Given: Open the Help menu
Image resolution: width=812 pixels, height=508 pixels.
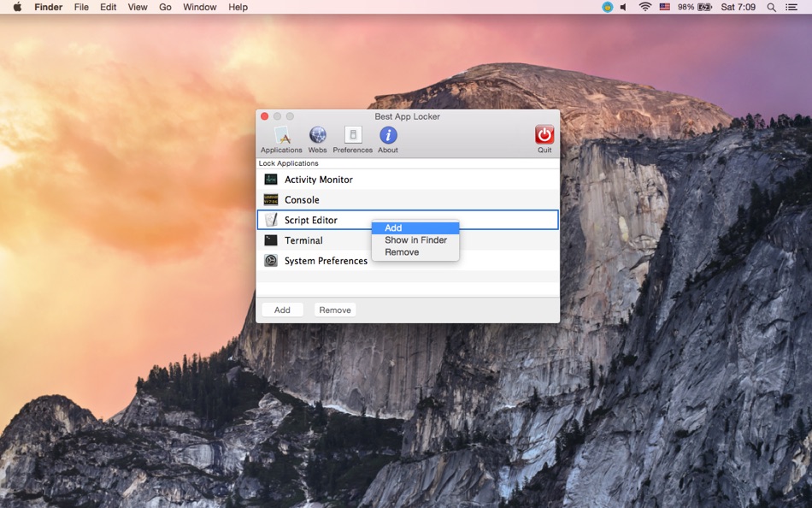Looking at the screenshot, I should point(238,7).
